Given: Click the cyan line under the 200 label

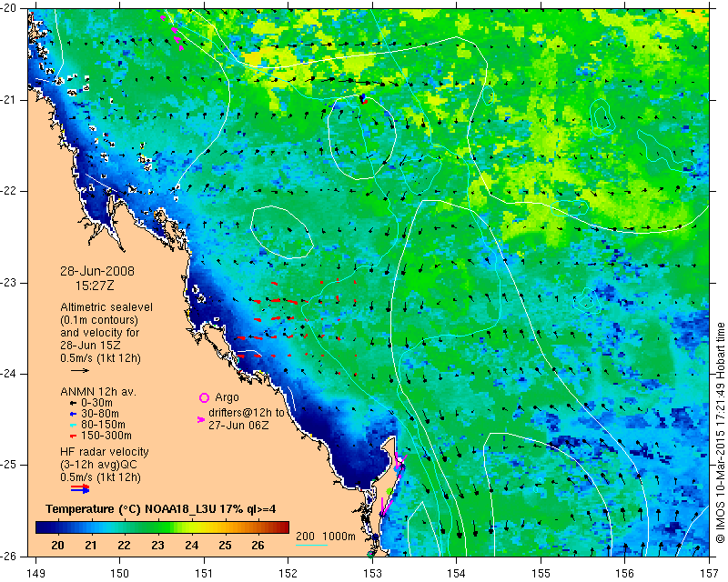Looking at the screenshot, I should (x=311, y=545).
